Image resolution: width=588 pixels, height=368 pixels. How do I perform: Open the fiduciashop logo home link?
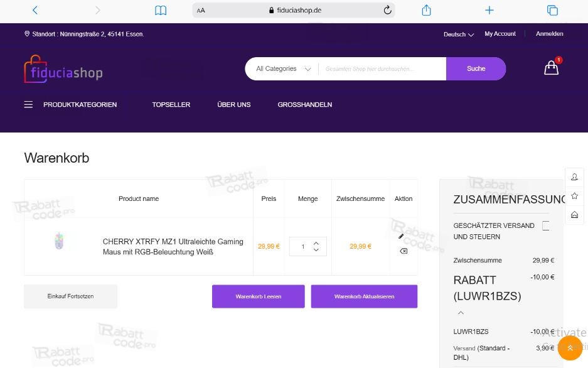click(x=63, y=69)
